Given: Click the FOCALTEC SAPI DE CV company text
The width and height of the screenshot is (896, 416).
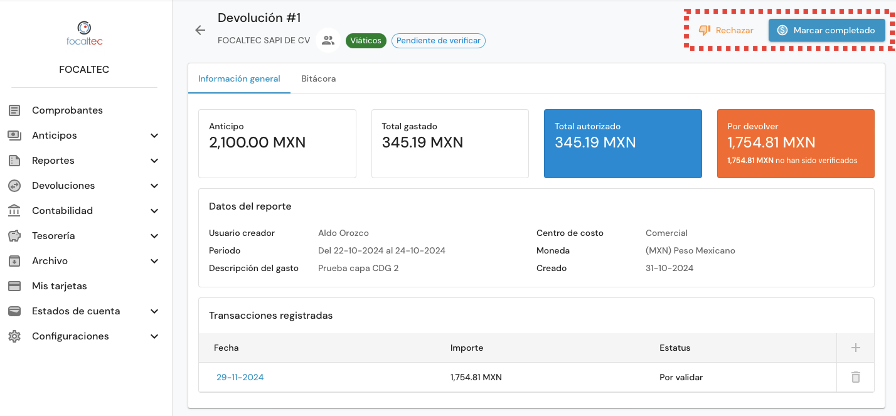Looking at the screenshot, I should [263, 41].
